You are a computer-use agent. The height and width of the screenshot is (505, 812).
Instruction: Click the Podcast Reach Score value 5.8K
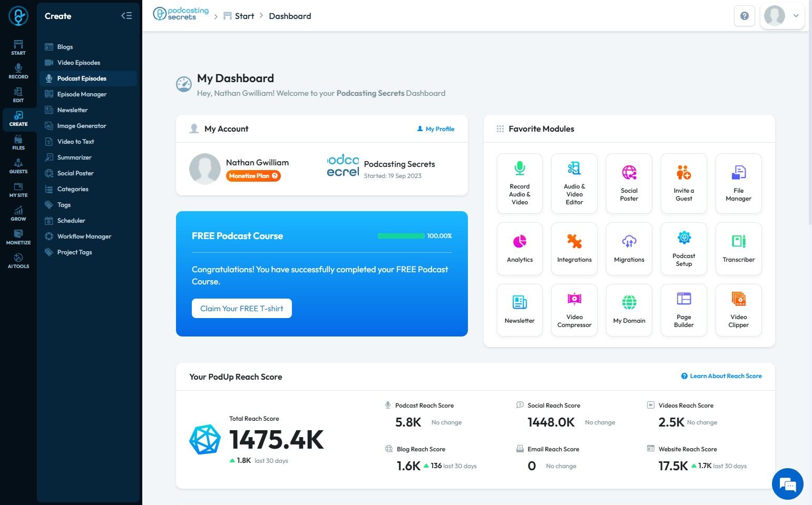click(408, 422)
